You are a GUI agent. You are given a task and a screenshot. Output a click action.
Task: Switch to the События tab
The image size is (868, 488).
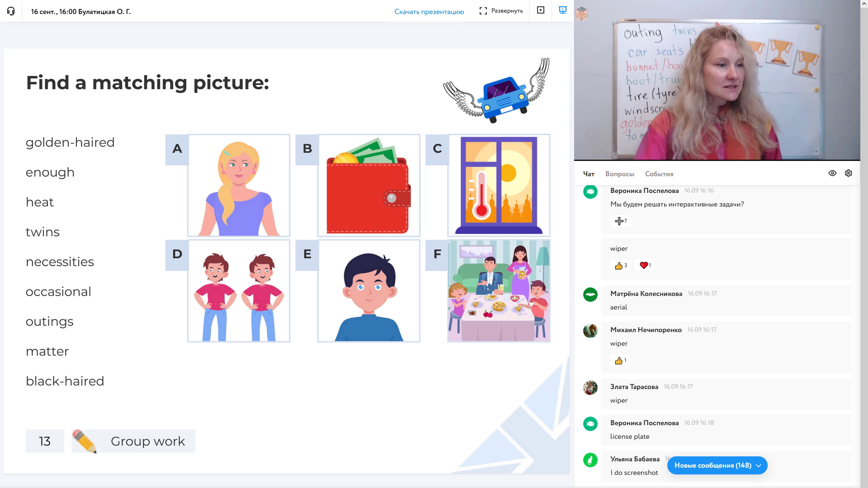[x=659, y=174]
